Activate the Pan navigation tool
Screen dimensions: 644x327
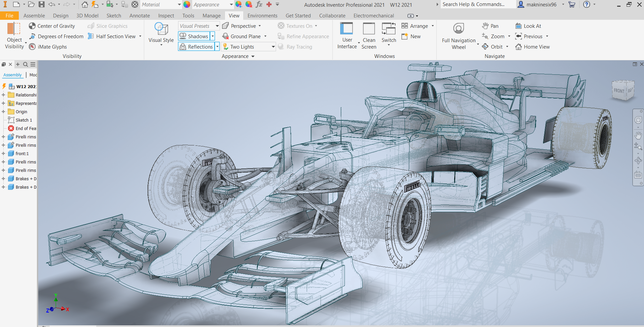[x=490, y=26]
